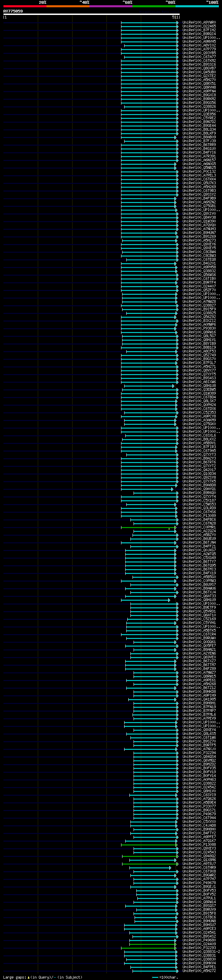Click the UniRef100_C6TN28 label
This screenshot has width=222, height=980.
tap(199, 523)
